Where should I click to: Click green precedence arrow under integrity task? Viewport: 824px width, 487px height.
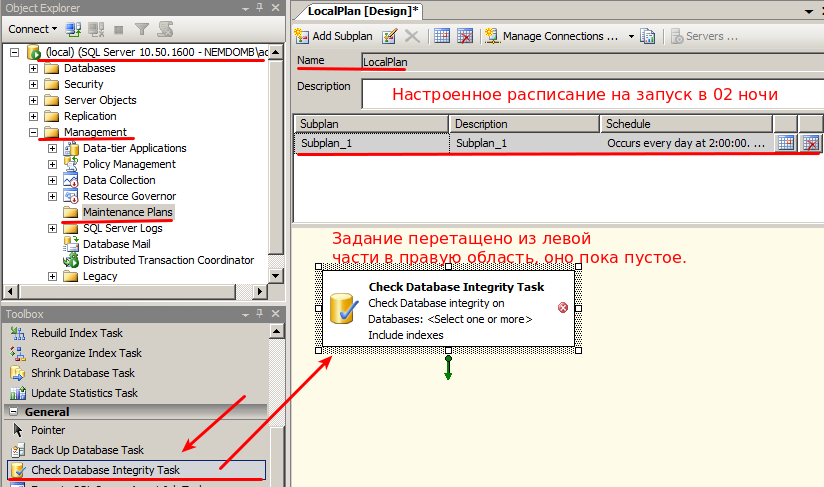click(x=448, y=367)
